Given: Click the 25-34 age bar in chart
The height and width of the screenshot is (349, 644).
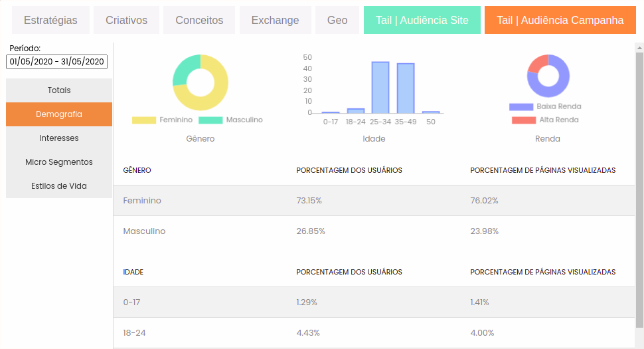Looking at the screenshot, I should 380,87.
